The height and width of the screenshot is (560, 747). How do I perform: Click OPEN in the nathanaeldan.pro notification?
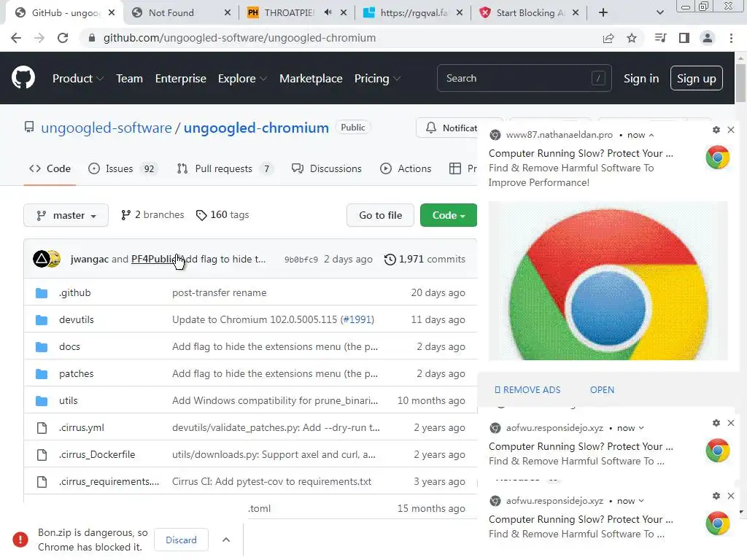pos(602,390)
